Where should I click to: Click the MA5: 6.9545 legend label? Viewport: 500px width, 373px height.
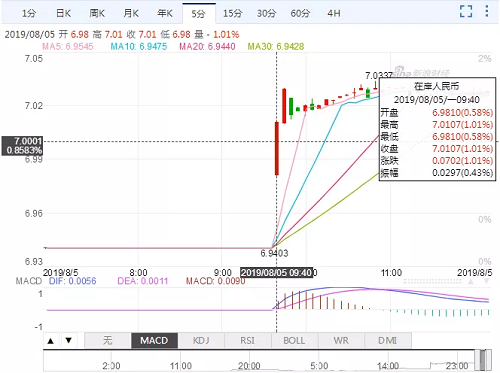point(68,46)
